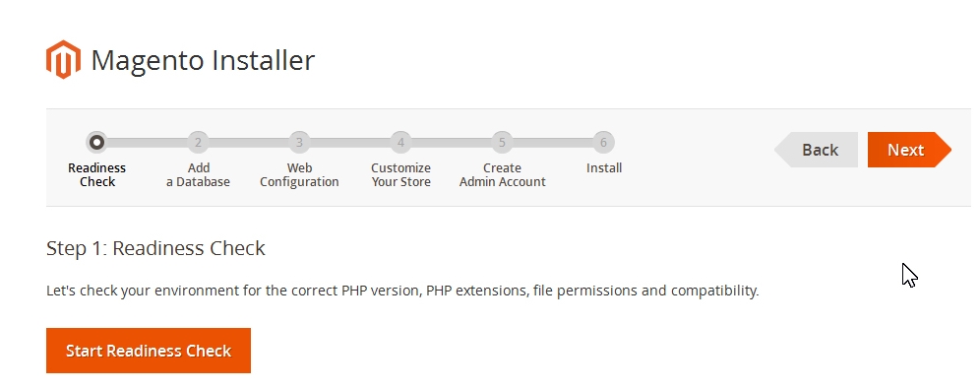Image resolution: width=980 pixels, height=389 pixels.
Task: Click the environment check description sentence
Action: (402, 291)
